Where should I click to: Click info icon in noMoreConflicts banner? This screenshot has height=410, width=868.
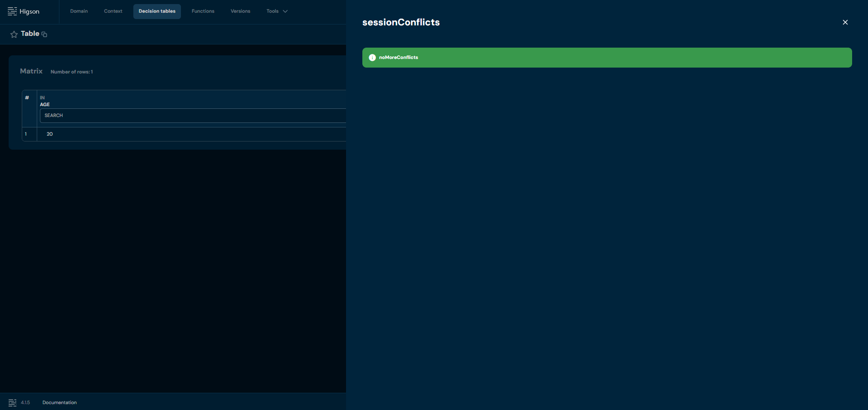(372, 58)
